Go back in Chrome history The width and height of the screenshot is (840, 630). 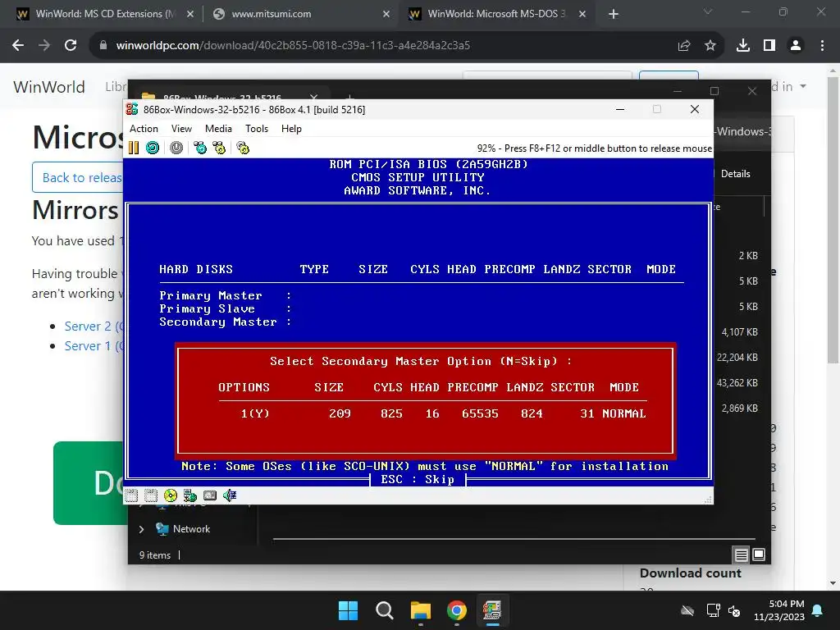pos(18,46)
